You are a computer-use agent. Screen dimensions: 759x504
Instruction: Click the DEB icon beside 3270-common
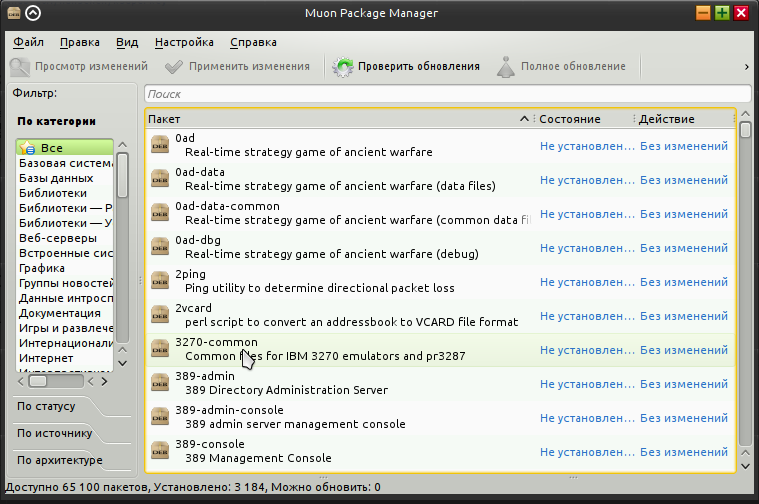pos(160,349)
